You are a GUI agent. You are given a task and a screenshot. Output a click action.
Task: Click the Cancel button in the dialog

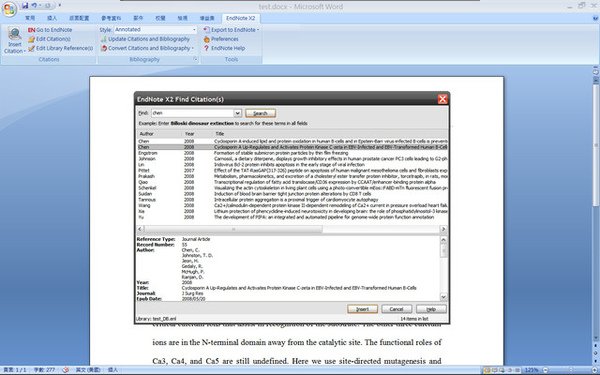397,309
